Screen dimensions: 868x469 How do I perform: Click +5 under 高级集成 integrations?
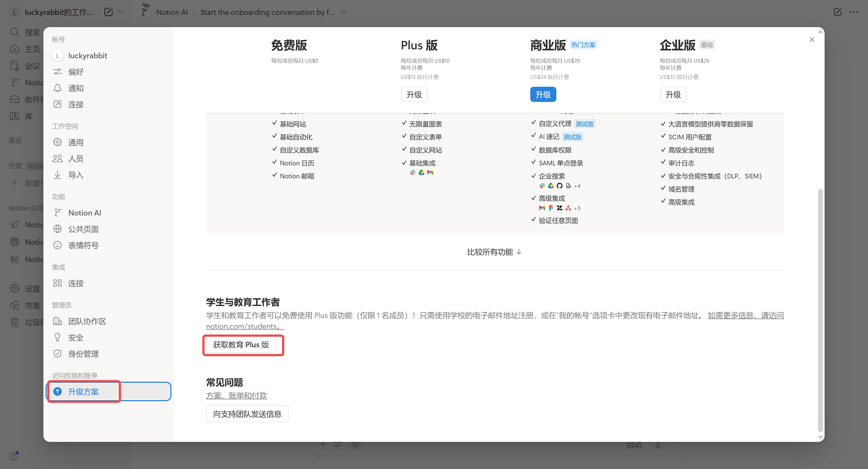tap(577, 208)
